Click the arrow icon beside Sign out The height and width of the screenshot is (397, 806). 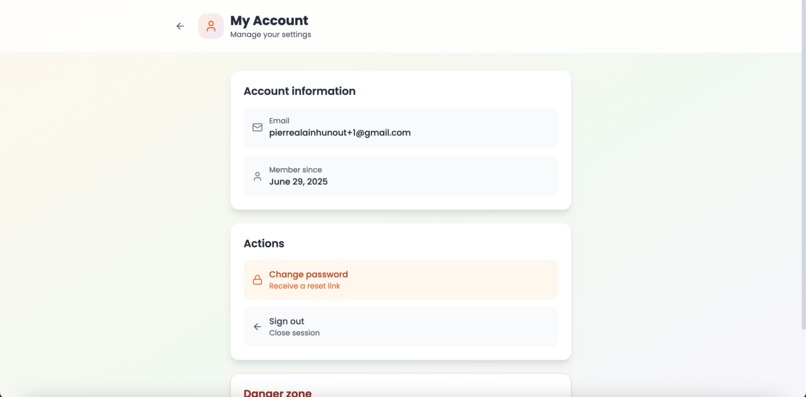258,327
